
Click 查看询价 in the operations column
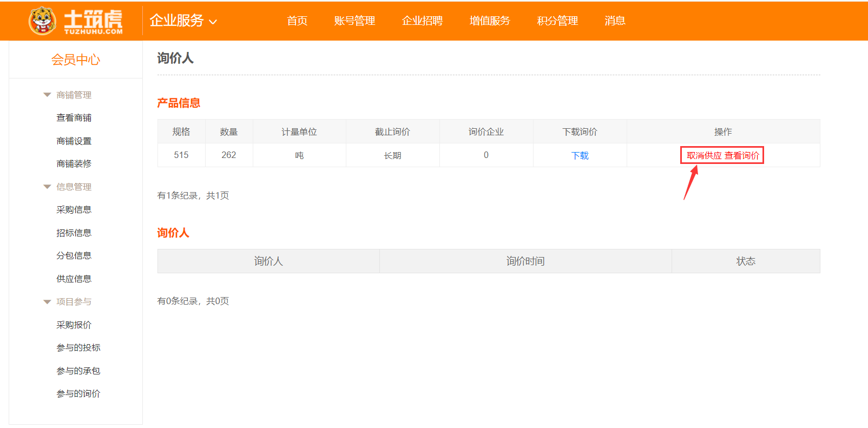pyautogui.click(x=742, y=156)
